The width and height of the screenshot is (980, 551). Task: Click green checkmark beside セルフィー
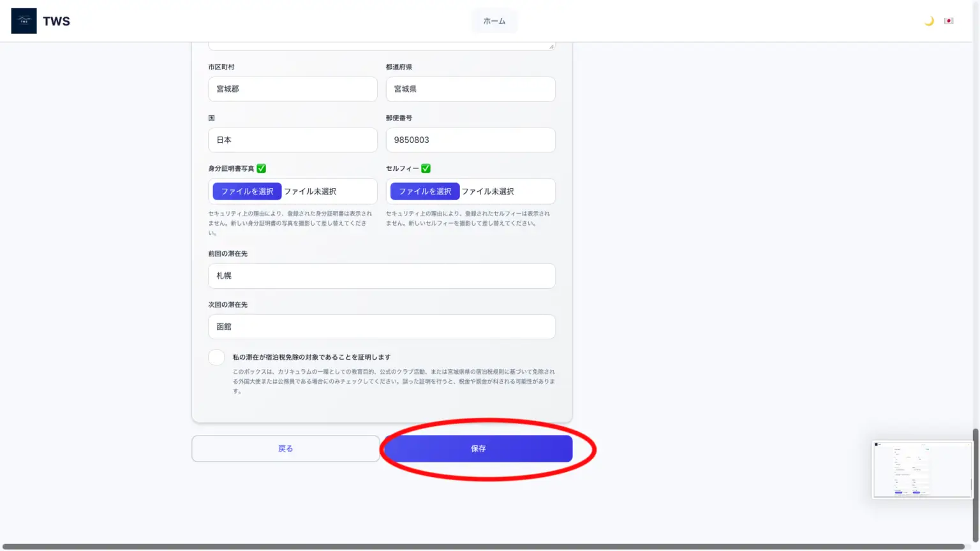426,168
